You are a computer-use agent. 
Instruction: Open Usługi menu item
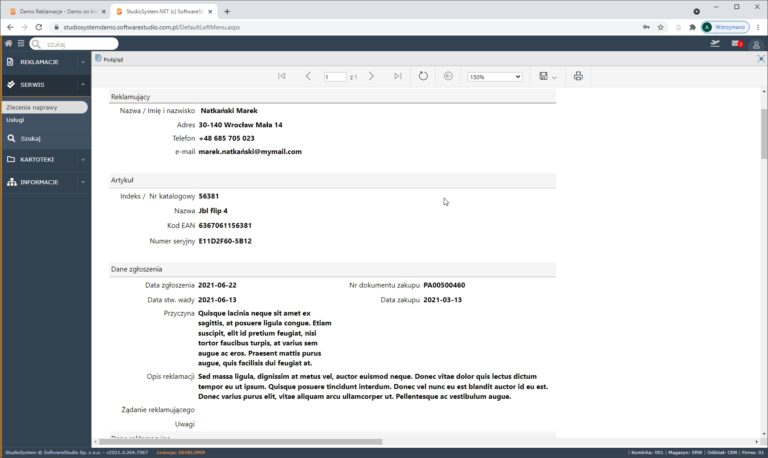pyautogui.click(x=15, y=120)
